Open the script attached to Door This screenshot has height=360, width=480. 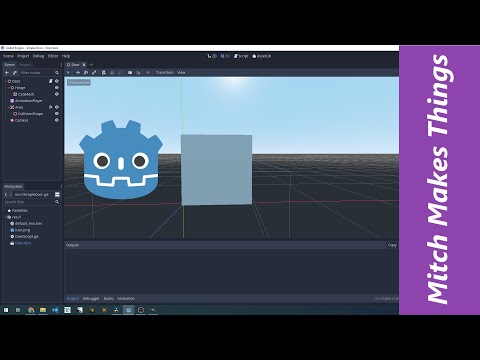pos(51,81)
